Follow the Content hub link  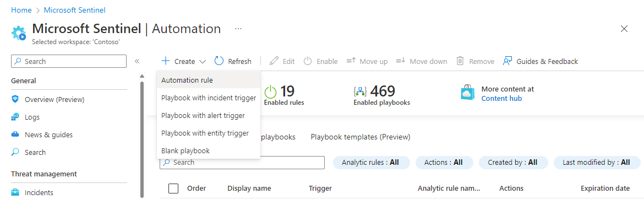(501, 98)
